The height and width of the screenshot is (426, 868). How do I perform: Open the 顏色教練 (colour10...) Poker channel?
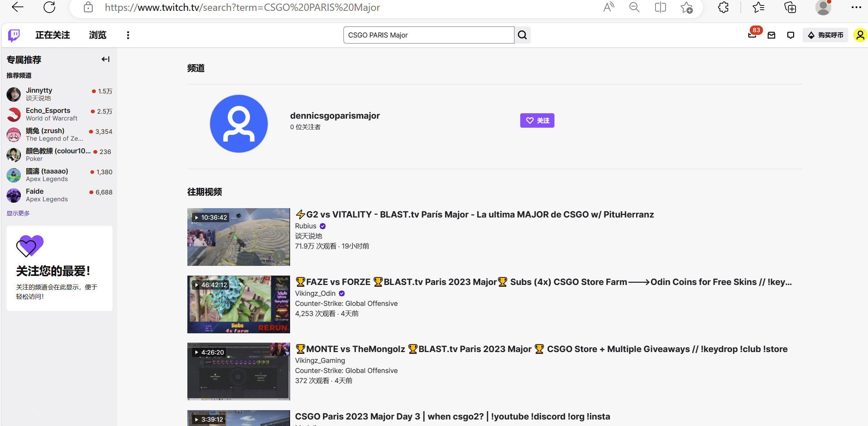pyautogui.click(x=59, y=154)
